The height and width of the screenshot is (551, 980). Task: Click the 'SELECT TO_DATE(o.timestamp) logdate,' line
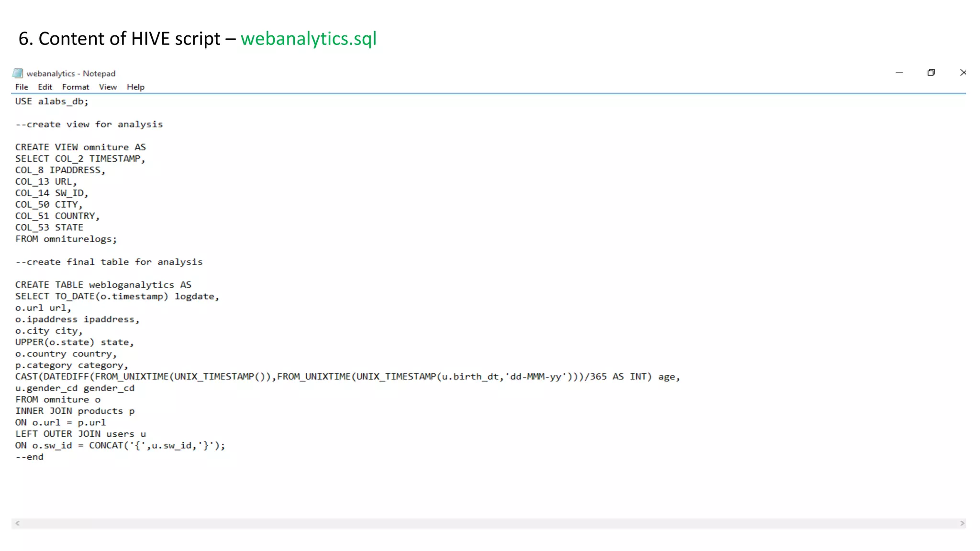coord(117,297)
